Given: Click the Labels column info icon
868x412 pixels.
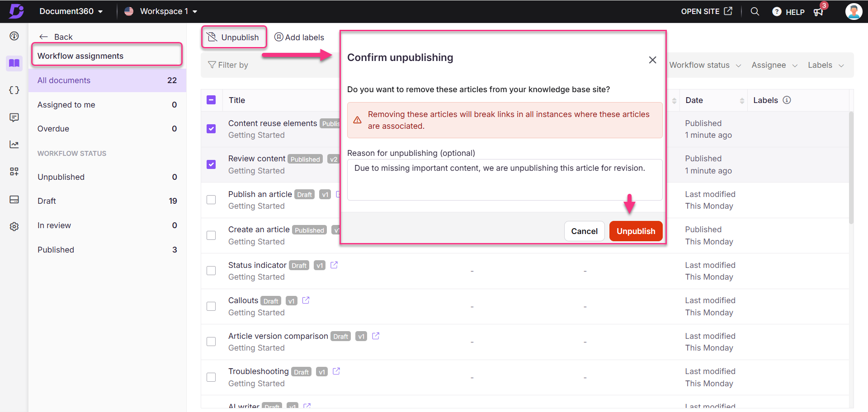Looking at the screenshot, I should [787, 100].
